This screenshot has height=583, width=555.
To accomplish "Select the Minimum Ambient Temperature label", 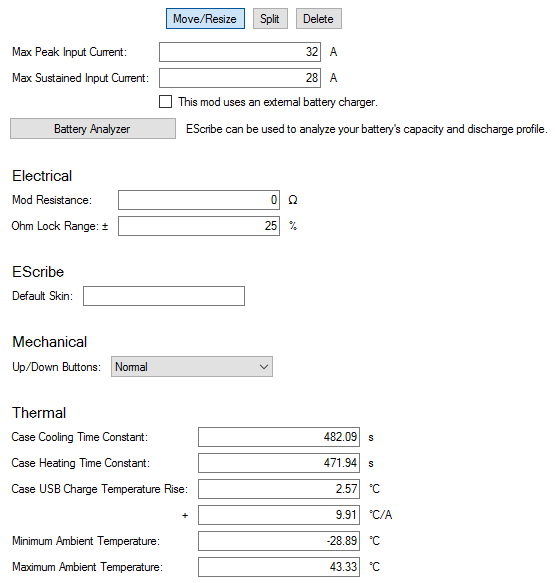I will click(86, 541).
